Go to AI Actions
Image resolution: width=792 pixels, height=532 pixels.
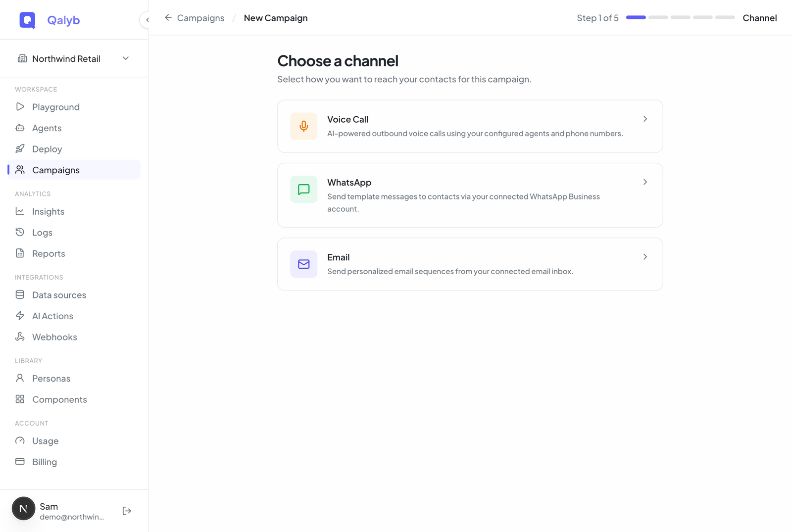tap(74, 316)
